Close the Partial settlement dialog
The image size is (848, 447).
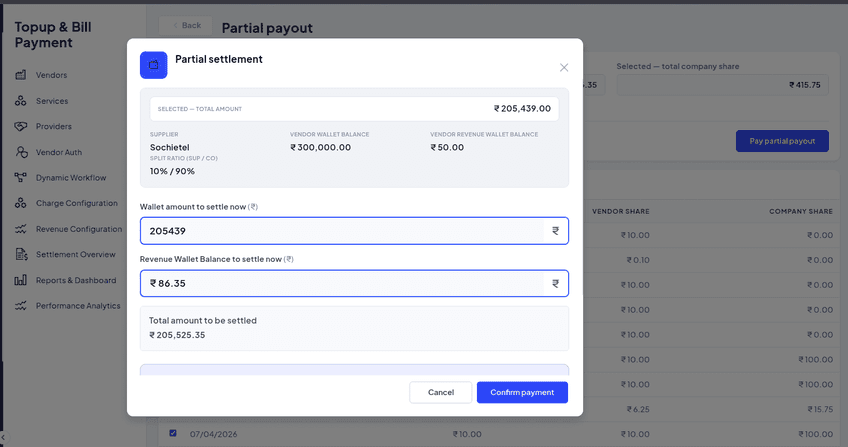click(564, 68)
